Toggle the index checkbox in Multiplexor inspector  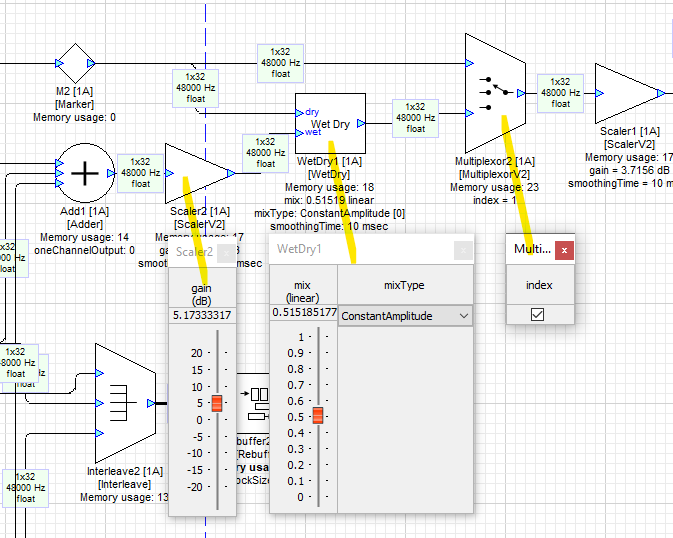point(538,314)
